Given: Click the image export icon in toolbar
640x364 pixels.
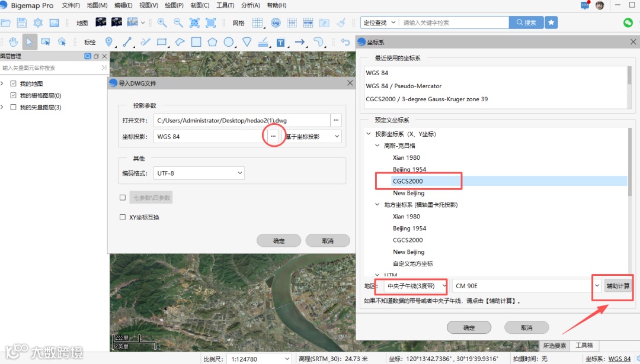Looking at the screenshot, I should click(55, 23).
